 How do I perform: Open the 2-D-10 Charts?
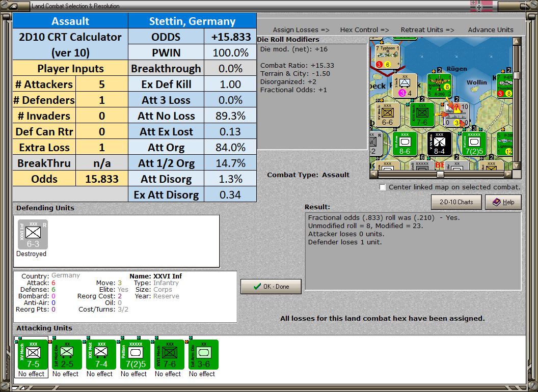456,202
